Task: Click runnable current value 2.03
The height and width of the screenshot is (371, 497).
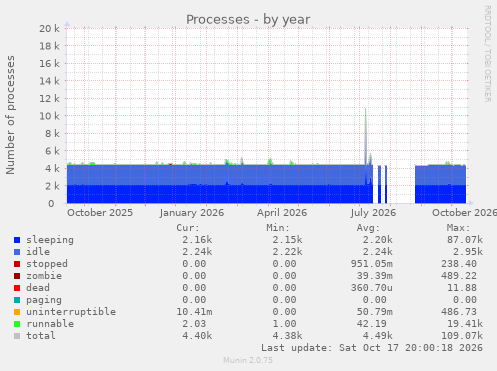Action: (194, 324)
